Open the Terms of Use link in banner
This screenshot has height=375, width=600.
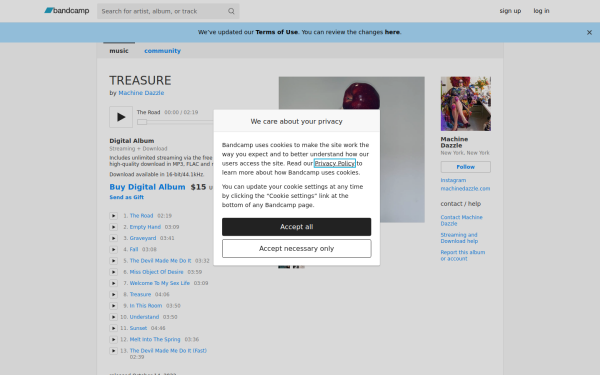(277, 32)
